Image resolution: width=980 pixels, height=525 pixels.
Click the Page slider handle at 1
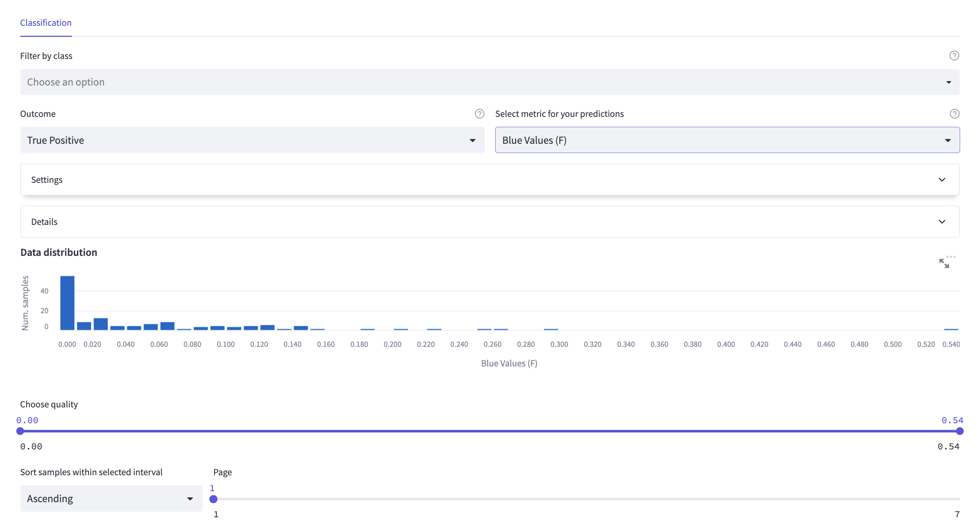click(213, 499)
